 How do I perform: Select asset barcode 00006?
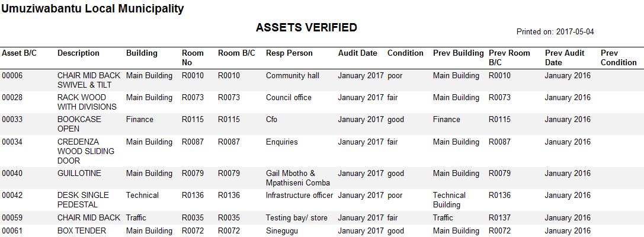click(x=10, y=76)
